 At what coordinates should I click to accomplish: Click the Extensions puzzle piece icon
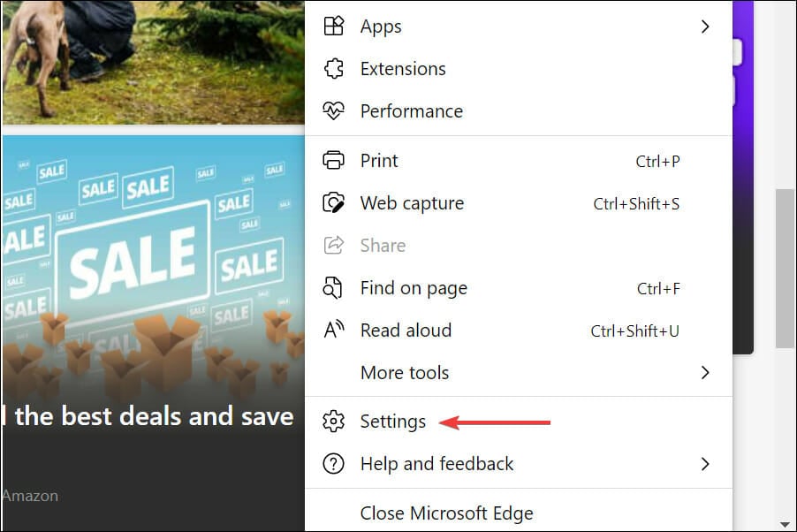click(x=333, y=68)
